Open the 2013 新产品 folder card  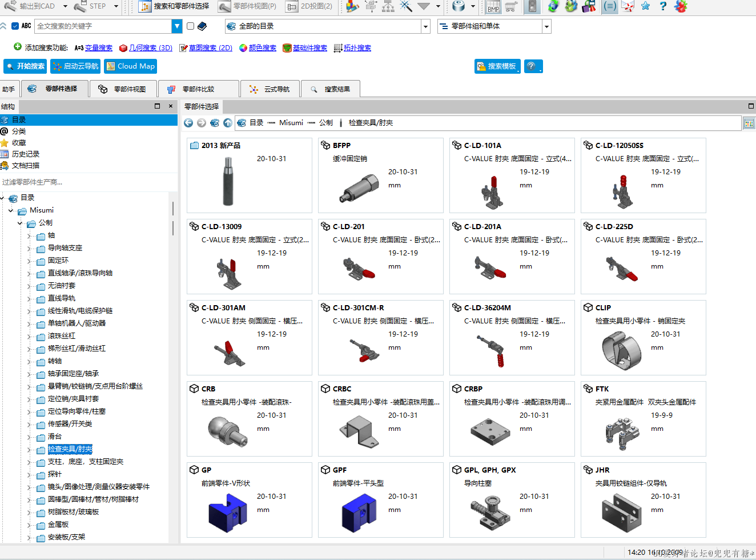coord(250,175)
